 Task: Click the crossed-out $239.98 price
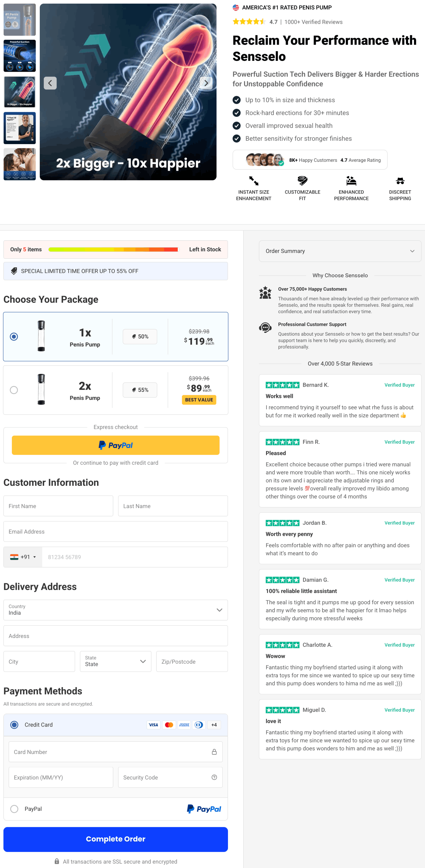tap(199, 331)
